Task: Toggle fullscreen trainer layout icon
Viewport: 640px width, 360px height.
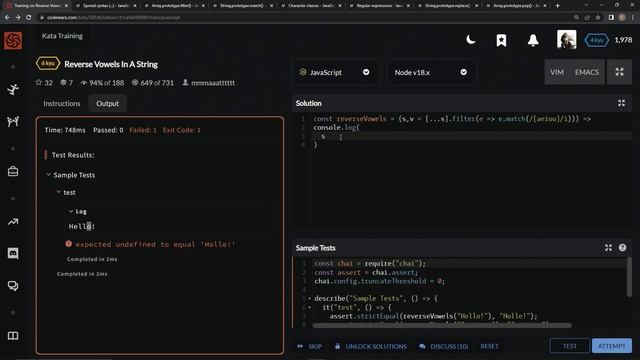Action: [x=619, y=72]
